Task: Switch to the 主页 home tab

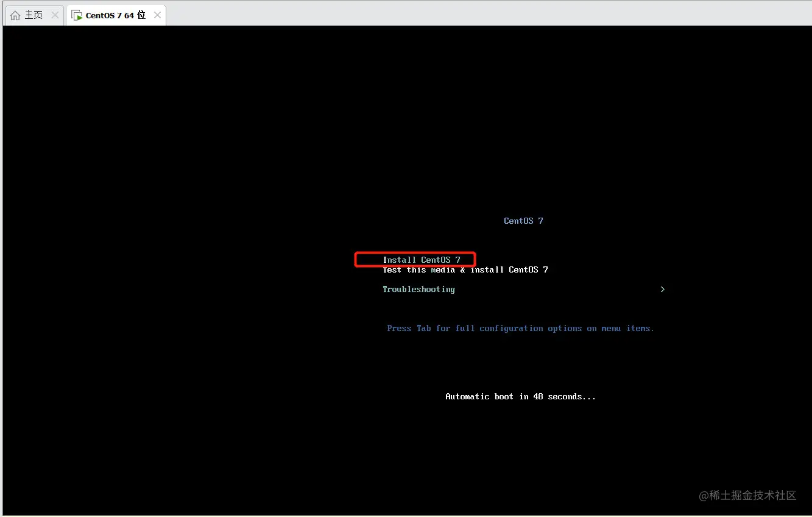Action: coord(34,15)
